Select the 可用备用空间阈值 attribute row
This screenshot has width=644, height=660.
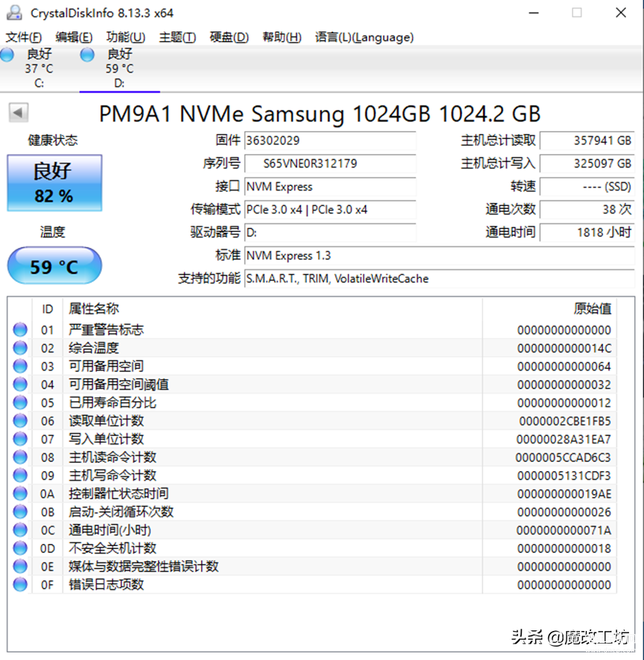(x=312, y=384)
